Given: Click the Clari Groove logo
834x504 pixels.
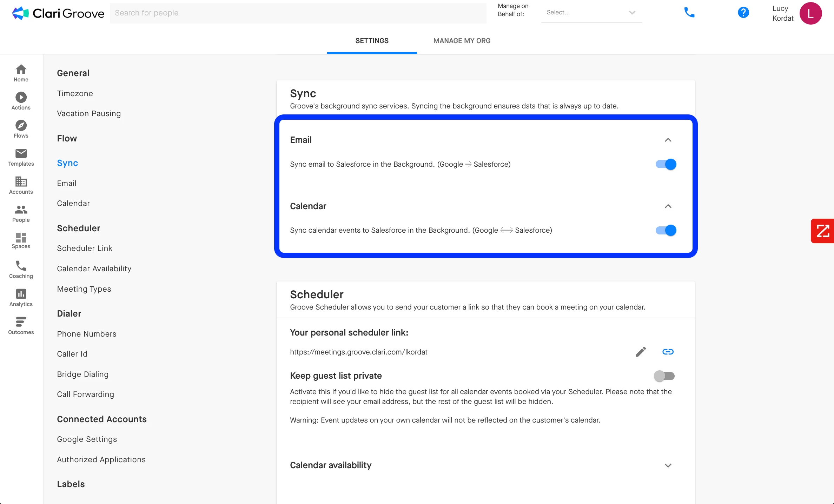Looking at the screenshot, I should pyautogui.click(x=58, y=13).
